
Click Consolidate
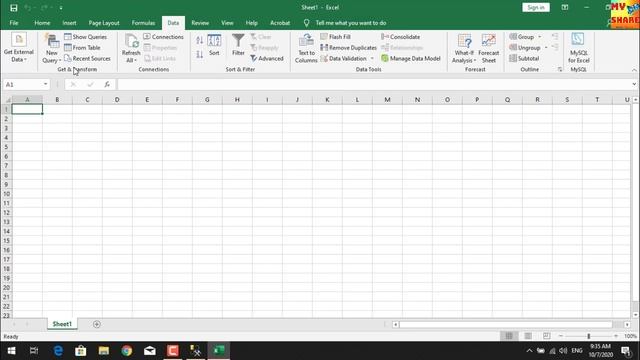[400, 37]
